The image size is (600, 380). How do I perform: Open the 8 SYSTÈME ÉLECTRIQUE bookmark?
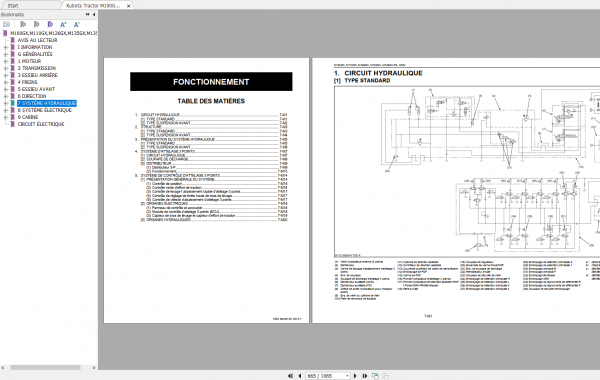(44, 110)
